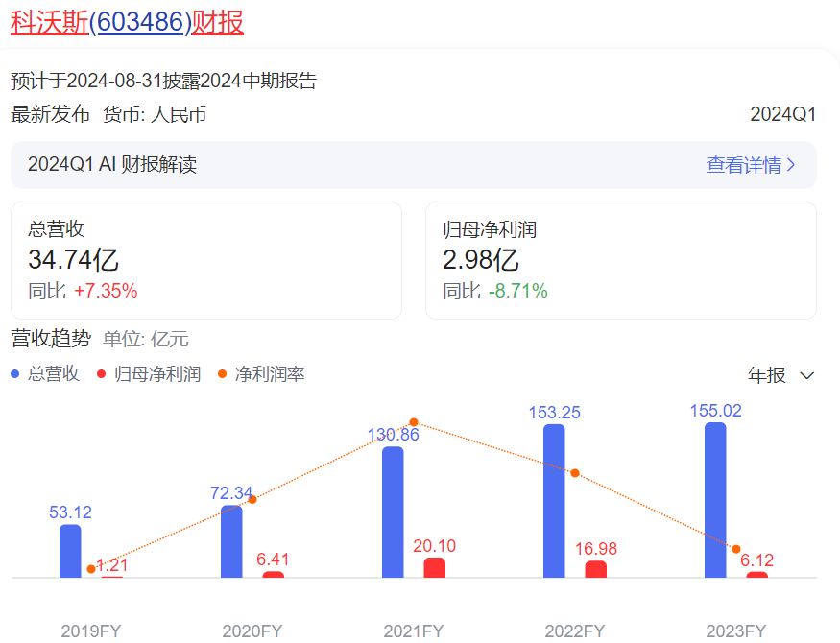Viewport: 840px width, 643px height.
Task: Click the -8.71% year-over-year figure
Action: coord(517,291)
